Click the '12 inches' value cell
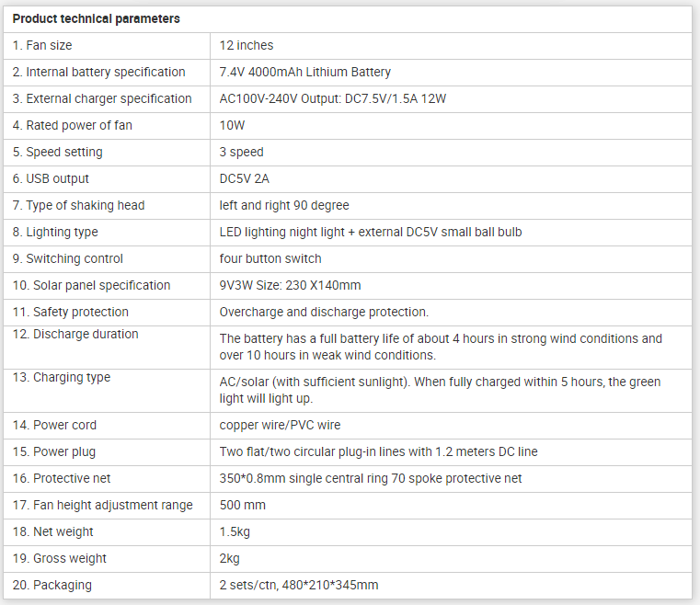The width and height of the screenshot is (700, 605). coord(247,45)
